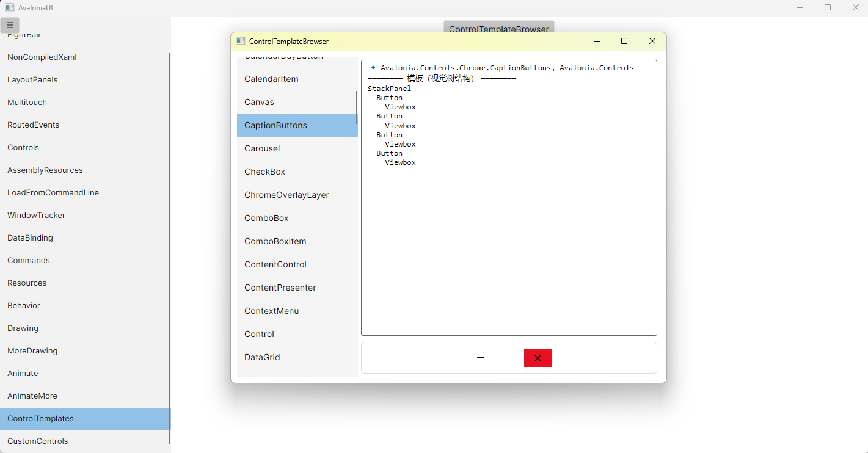
Task: Open CustomControls in the sidebar
Action: [84, 441]
